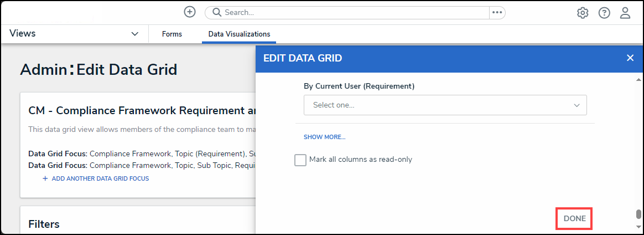This screenshot has width=644, height=235.
Task: Click the Done button
Action: pyautogui.click(x=574, y=218)
